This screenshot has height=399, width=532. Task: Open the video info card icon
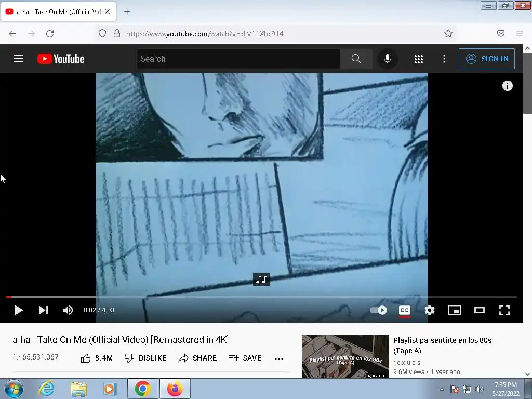tap(507, 86)
